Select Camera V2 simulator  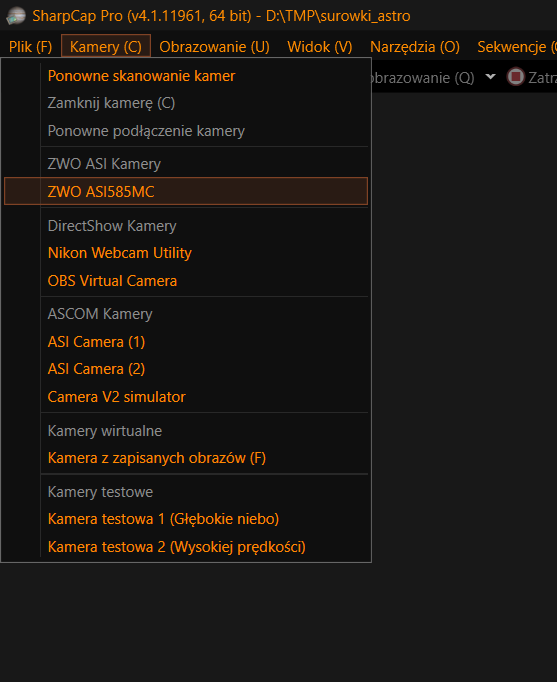click(117, 397)
